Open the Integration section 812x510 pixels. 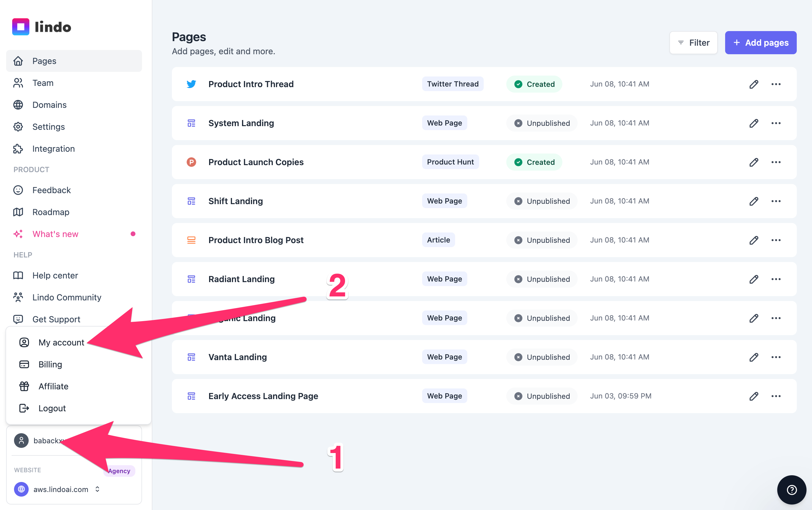(x=74, y=149)
